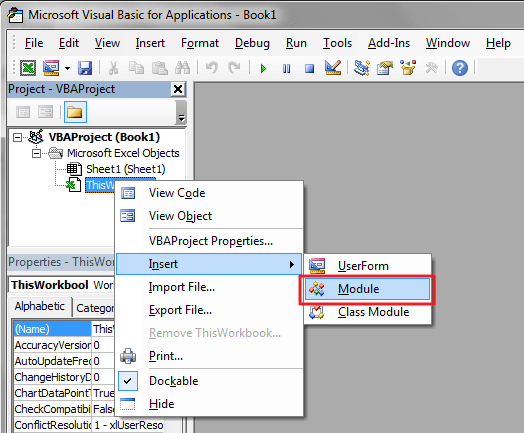Image resolution: width=524 pixels, height=433 pixels.
Task: Click the View Code icon in Project pane
Action: (23, 112)
